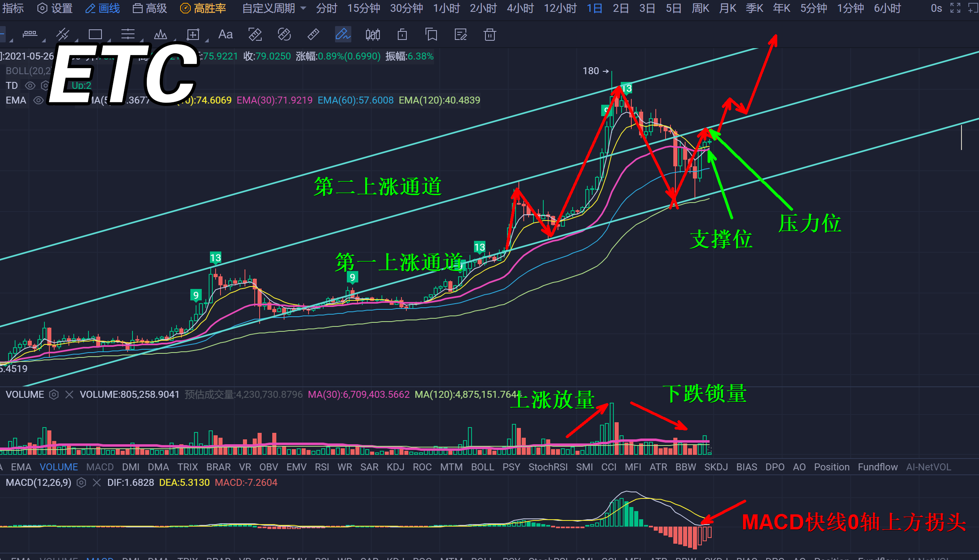Click the bookmark drawings icon
This screenshot has height=560, width=979.
(431, 34)
